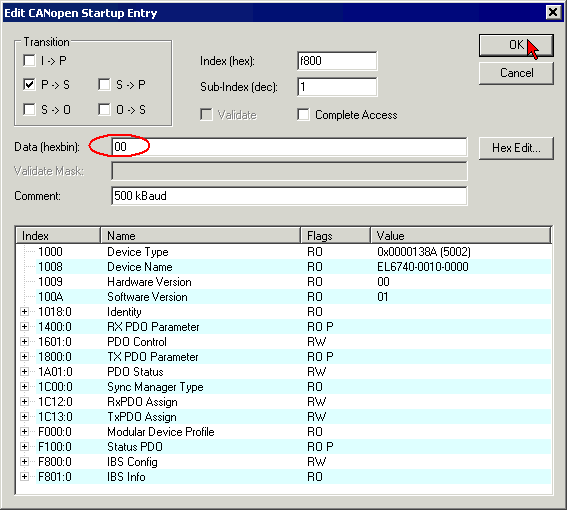Expand the 1400:0 RX PDO Parameter entry
Image resolution: width=567 pixels, height=510 pixels.
pyautogui.click(x=24, y=327)
